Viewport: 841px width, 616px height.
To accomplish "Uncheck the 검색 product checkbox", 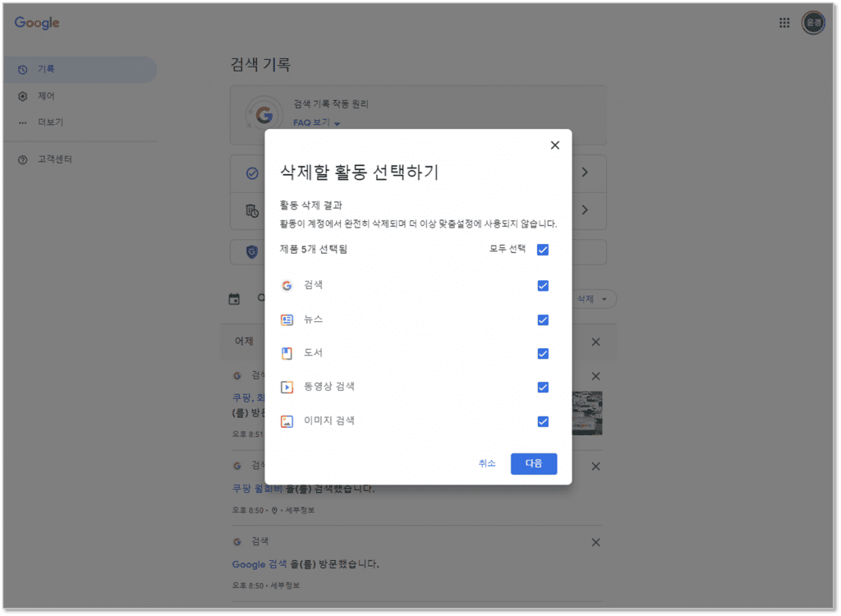I will [x=543, y=286].
